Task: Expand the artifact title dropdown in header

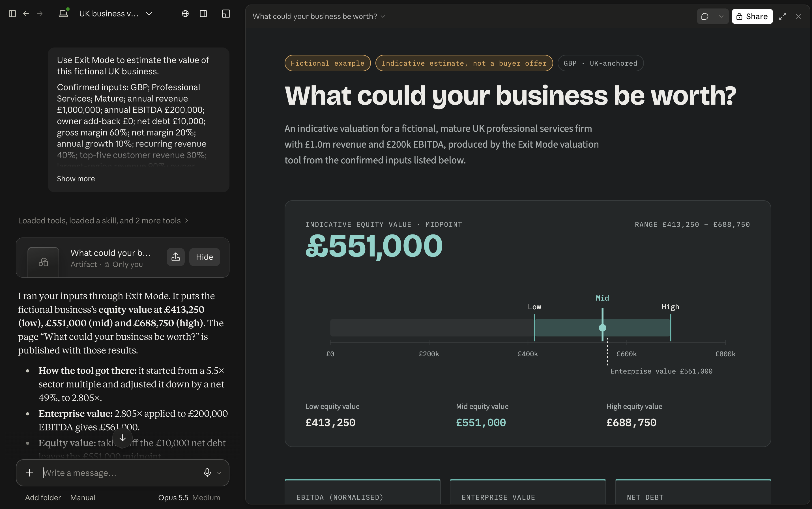Action: point(383,16)
